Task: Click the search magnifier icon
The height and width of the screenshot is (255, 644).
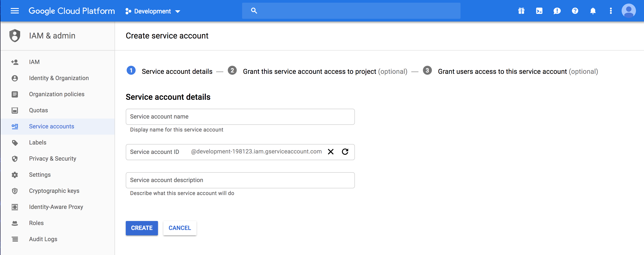Action: pyautogui.click(x=254, y=11)
